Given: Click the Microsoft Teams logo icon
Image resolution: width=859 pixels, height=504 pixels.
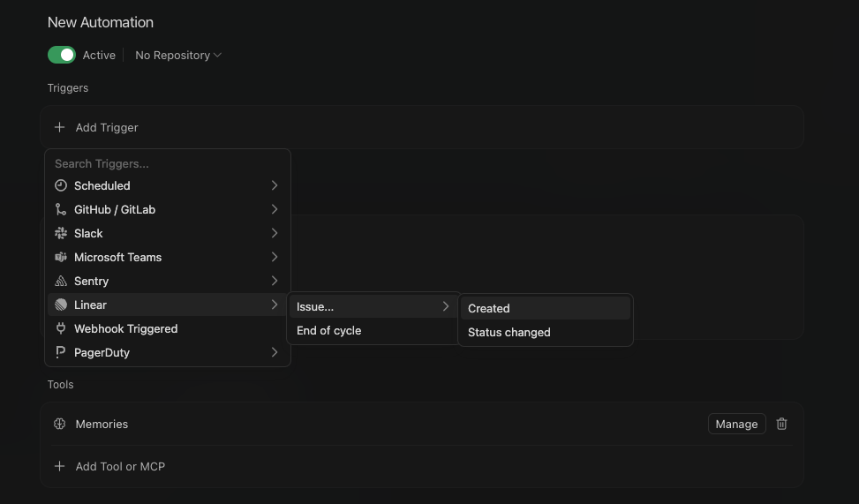Looking at the screenshot, I should tap(61, 257).
